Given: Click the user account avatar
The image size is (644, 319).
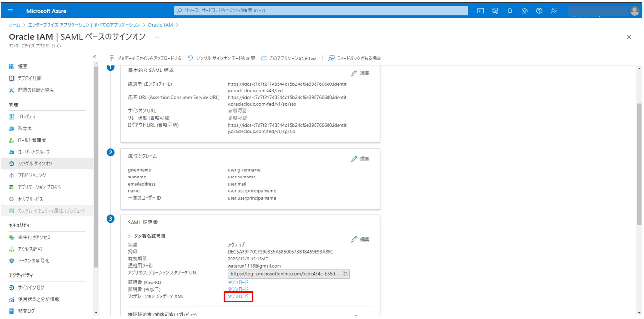Looking at the screenshot, I should pos(634,11).
